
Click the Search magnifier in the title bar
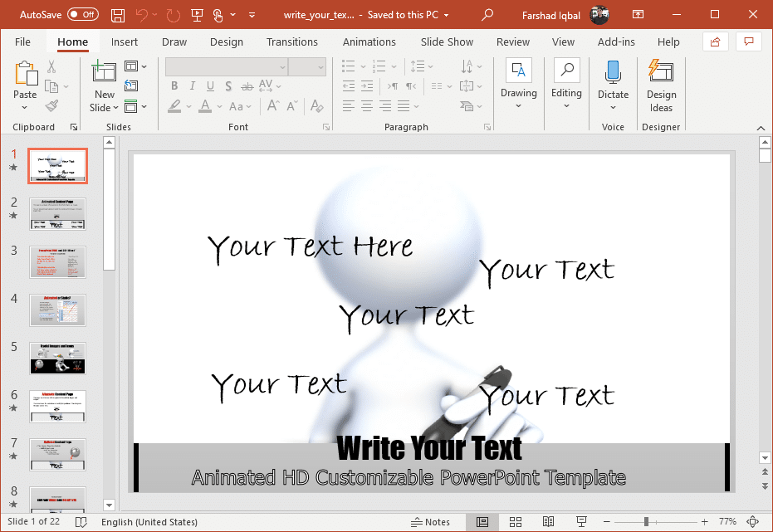(487, 15)
